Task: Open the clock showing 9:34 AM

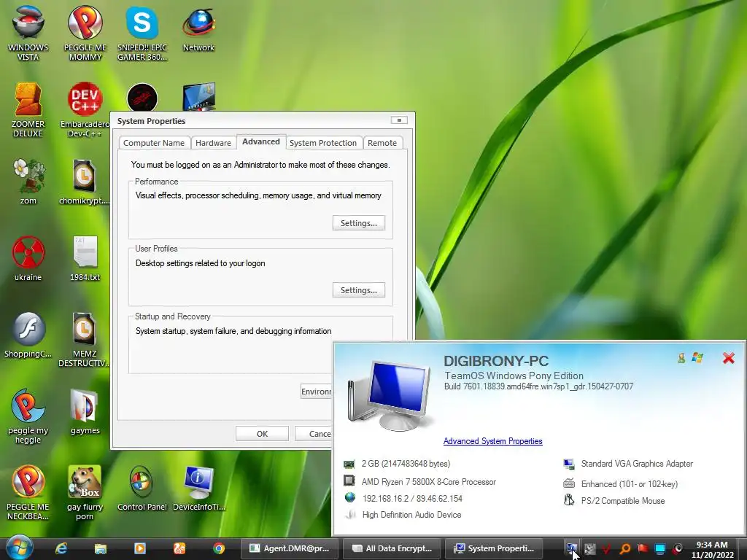Action: [x=712, y=550]
